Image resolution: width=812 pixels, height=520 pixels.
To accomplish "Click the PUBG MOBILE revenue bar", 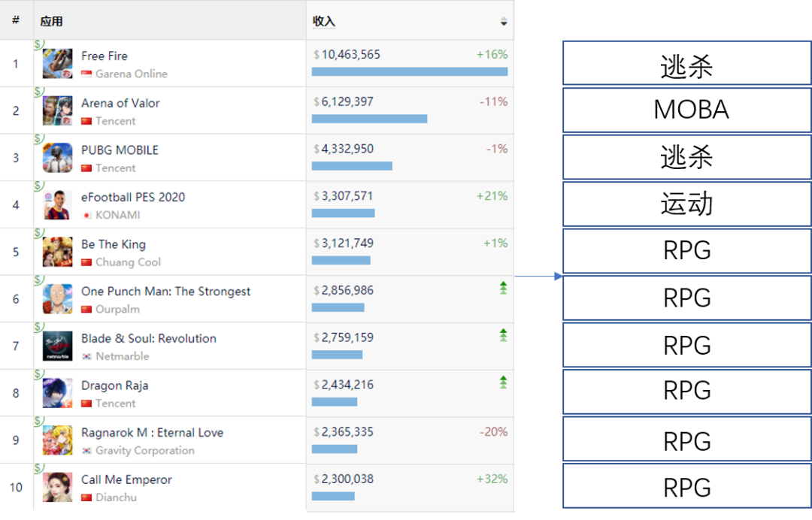I will click(x=352, y=166).
